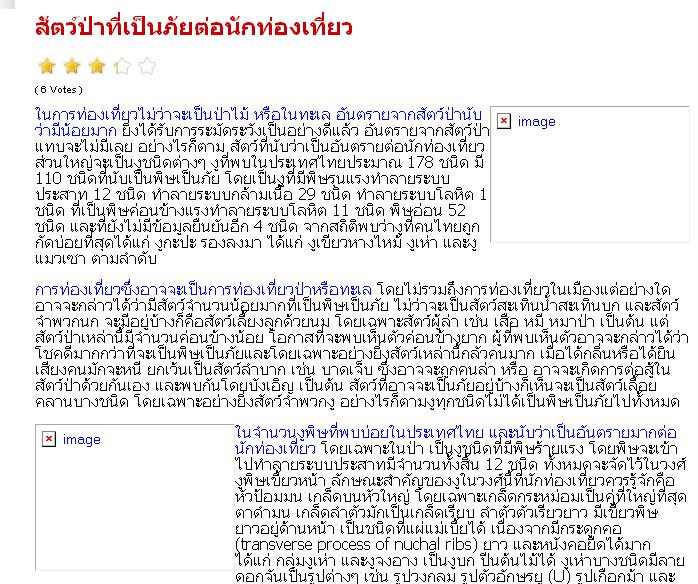The height and width of the screenshot is (584, 698).
Task: Click the "image" alt text in upper-right placeholder
Action: point(536,121)
